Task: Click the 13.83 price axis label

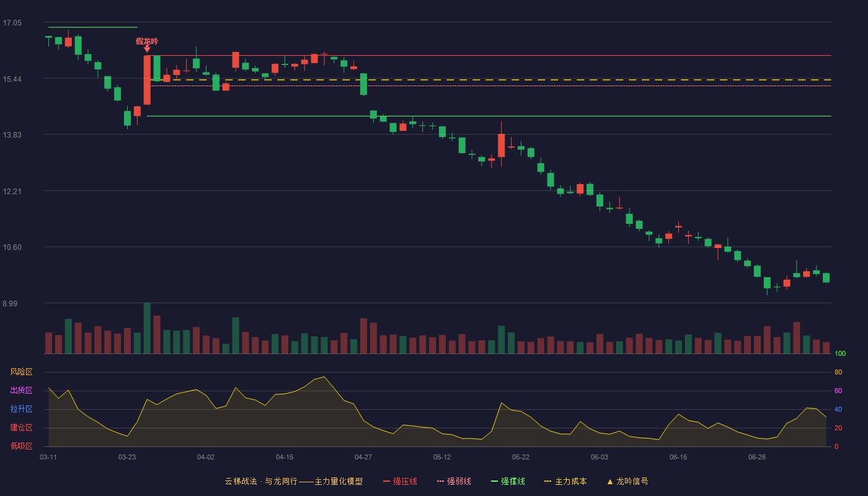Action: pyautogui.click(x=12, y=135)
